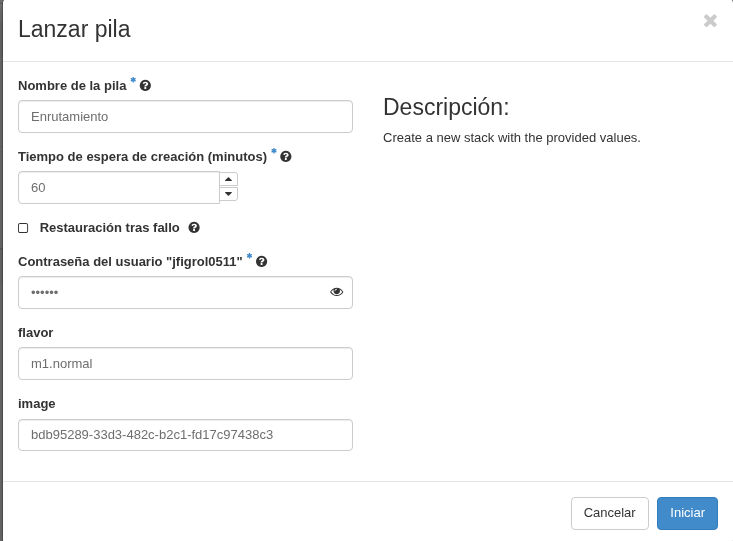Focus the image ID input field
Viewport: 733px width, 541px height.
185,435
